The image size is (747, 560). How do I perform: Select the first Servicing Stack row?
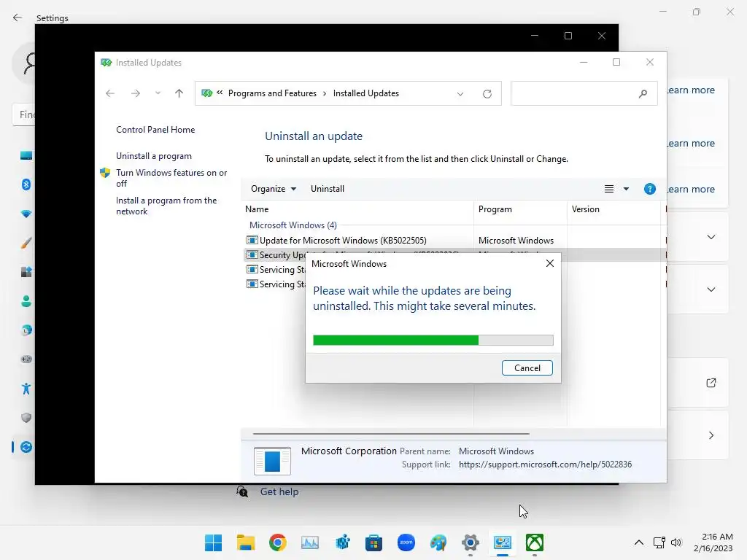[275, 270]
